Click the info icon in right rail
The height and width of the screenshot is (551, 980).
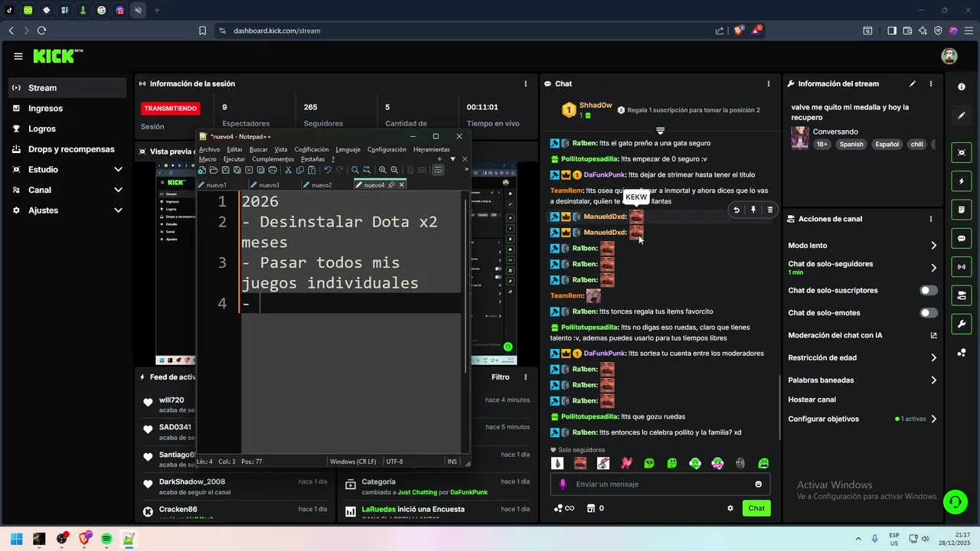(962, 87)
